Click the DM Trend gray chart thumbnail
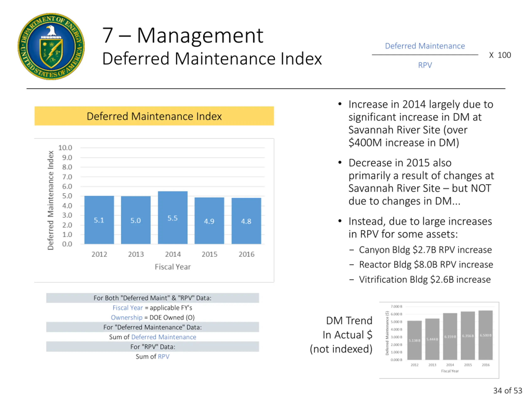This screenshot has height=399, width=532. click(439, 340)
